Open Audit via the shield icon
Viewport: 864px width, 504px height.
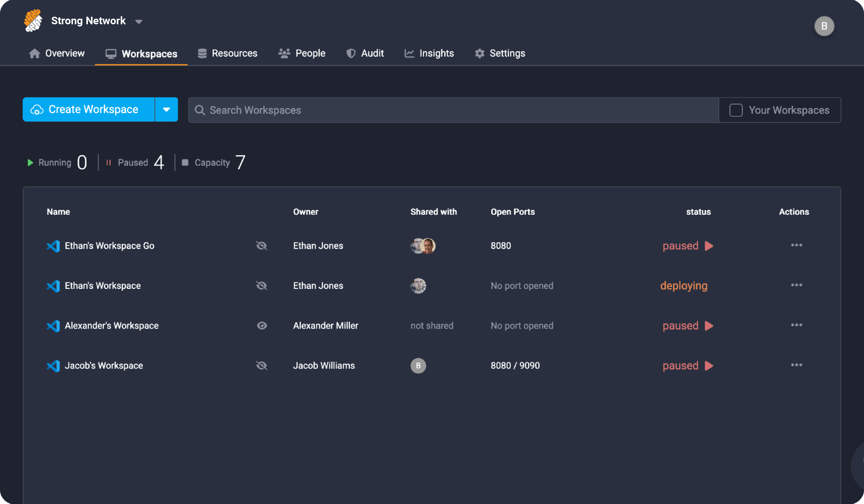351,53
